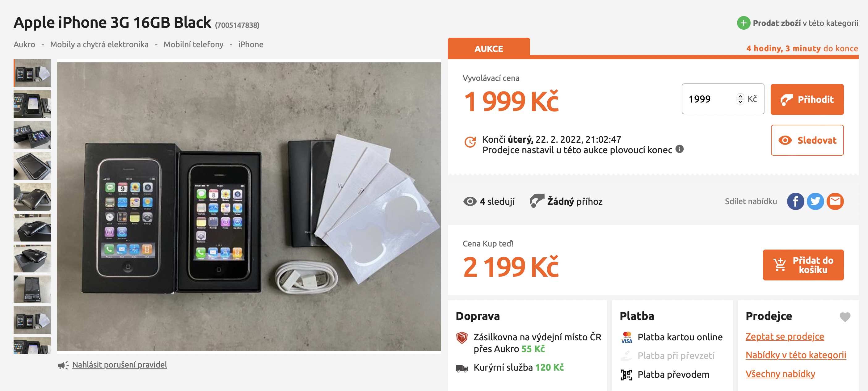The image size is (868, 391).
Task: Share the offer on Facebook
Action: pyautogui.click(x=795, y=201)
